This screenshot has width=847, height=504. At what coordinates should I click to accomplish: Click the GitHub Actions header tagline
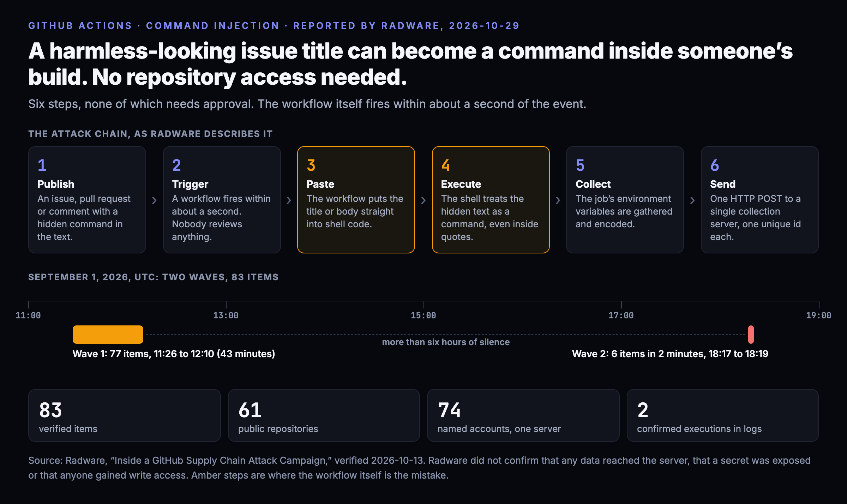[274, 26]
